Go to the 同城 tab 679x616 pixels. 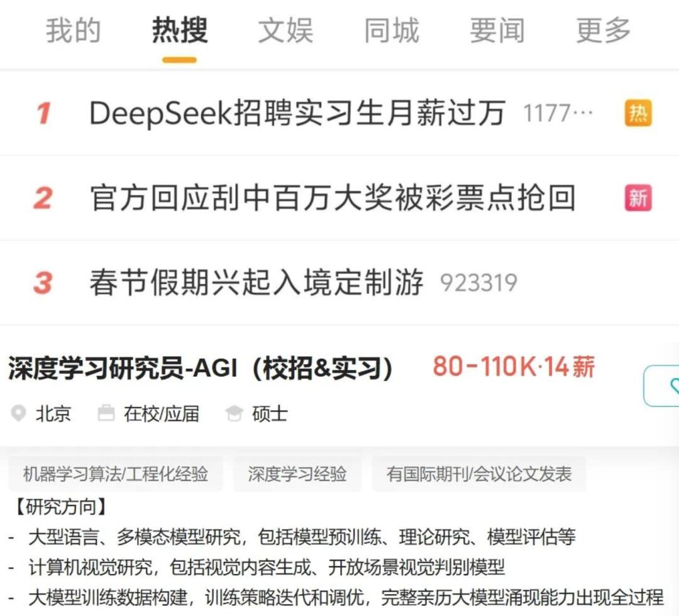coord(392,31)
